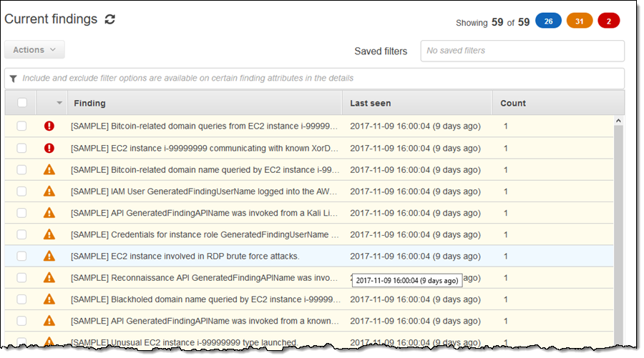Select checkbox for Credentials for instance role finding
This screenshot has width=644, height=358.
coord(22,234)
